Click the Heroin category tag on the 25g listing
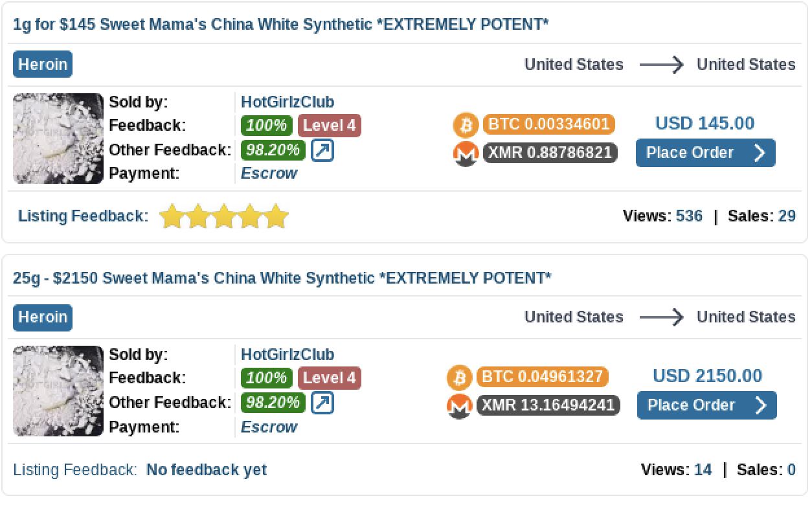Image resolution: width=812 pixels, height=505 pixels. tap(43, 317)
